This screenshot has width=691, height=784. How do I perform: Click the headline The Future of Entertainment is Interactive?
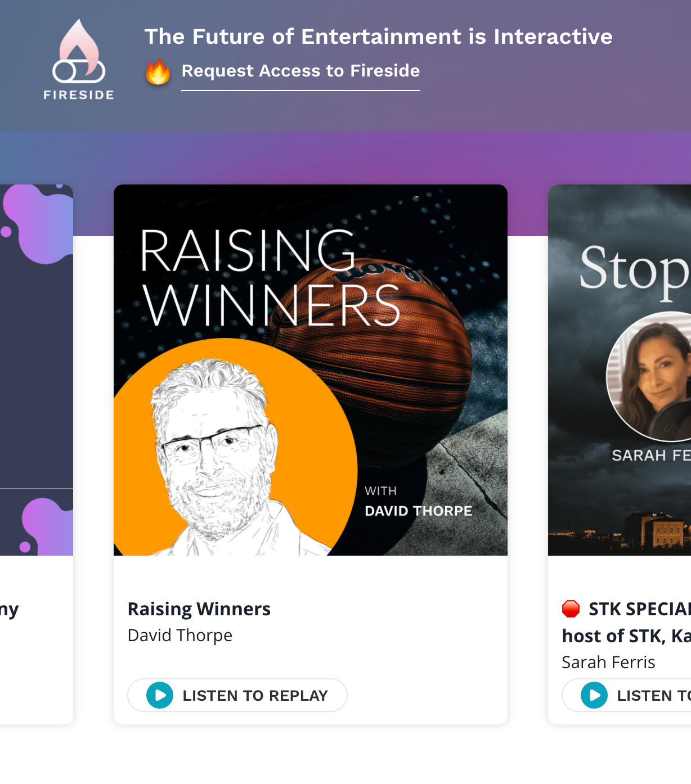click(x=378, y=37)
